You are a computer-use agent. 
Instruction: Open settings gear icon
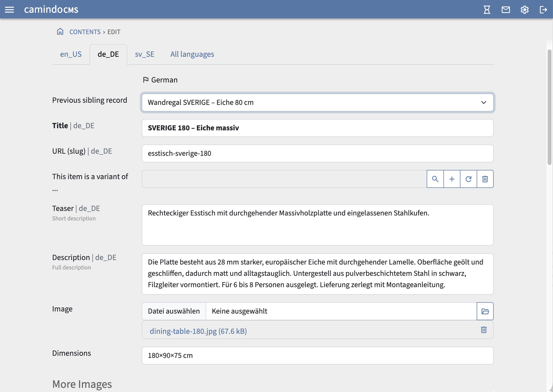point(524,10)
